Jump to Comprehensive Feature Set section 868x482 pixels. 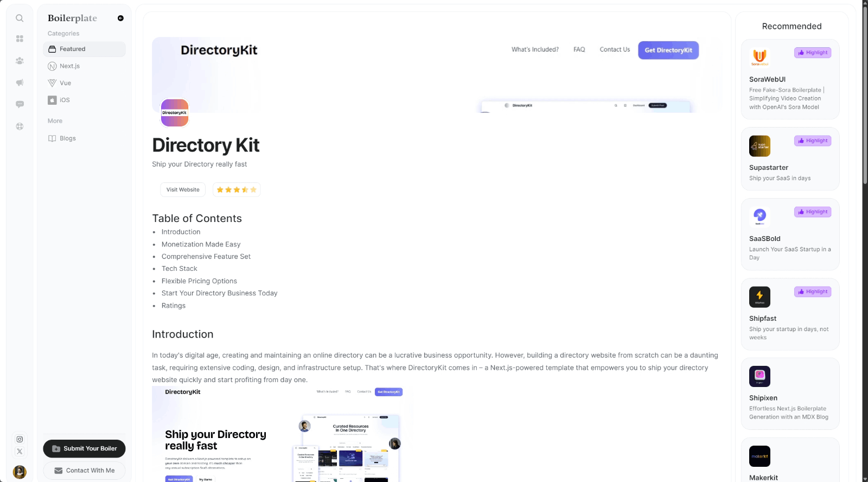pyautogui.click(x=206, y=256)
